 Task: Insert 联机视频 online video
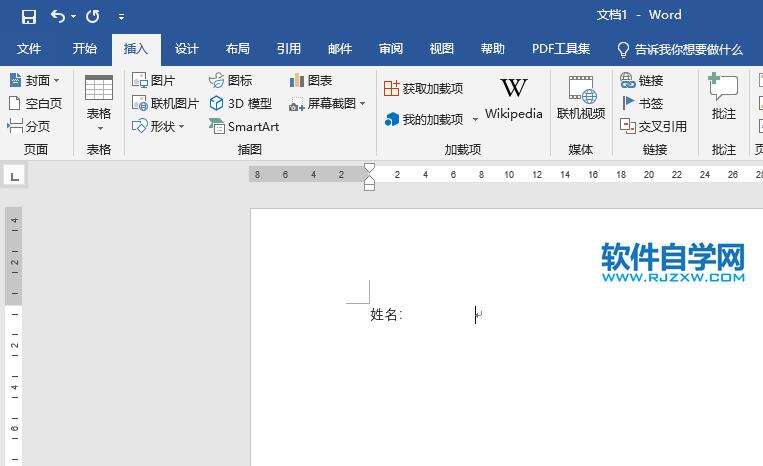581,98
